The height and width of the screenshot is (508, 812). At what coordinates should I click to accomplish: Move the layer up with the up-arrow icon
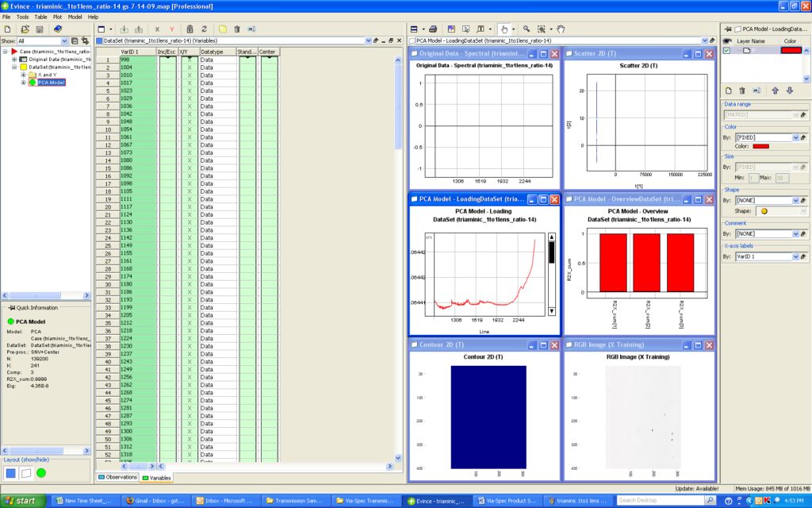point(776,90)
